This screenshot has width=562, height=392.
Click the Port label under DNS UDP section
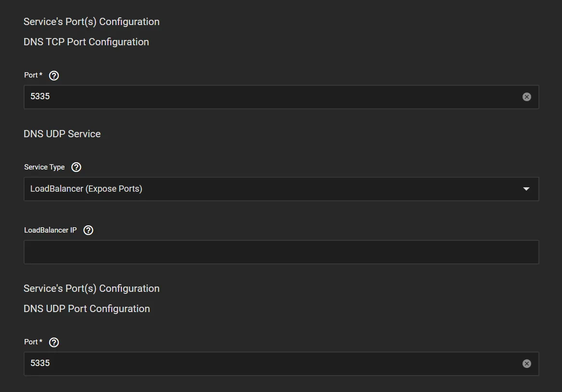point(33,342)
